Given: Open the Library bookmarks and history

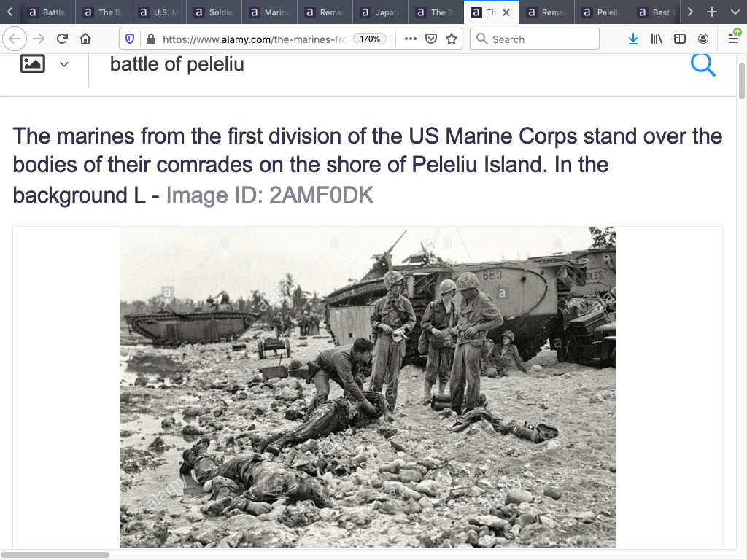Looking at the screenshot, I should (657, 39).
